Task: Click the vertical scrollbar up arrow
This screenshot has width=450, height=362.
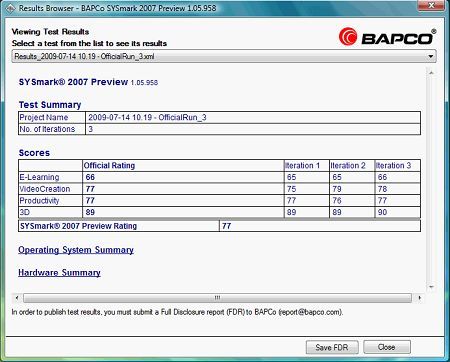Action: pyautogui.click(x=431, y=72)
